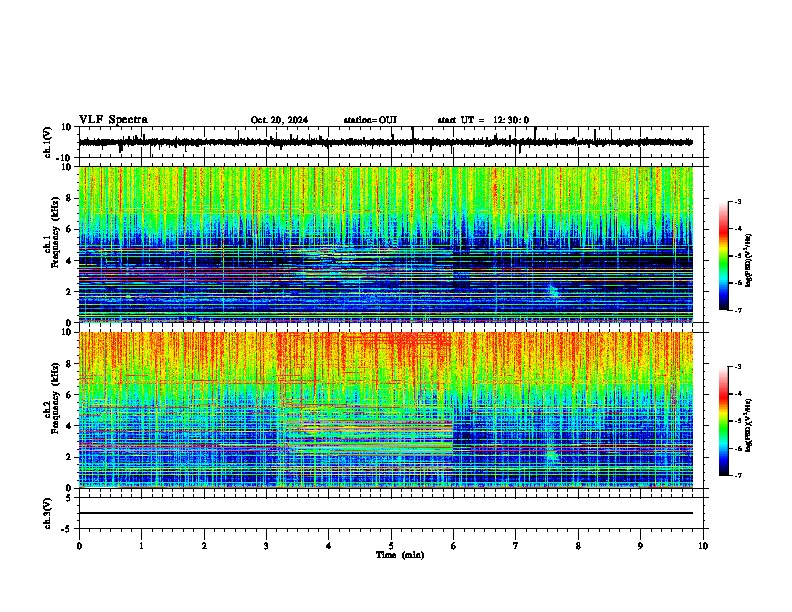Select the ch.2 colorbar log(PSD) label
Viewport: 792px width, 612px height.
pyautogui.click(x=749, y=425)
